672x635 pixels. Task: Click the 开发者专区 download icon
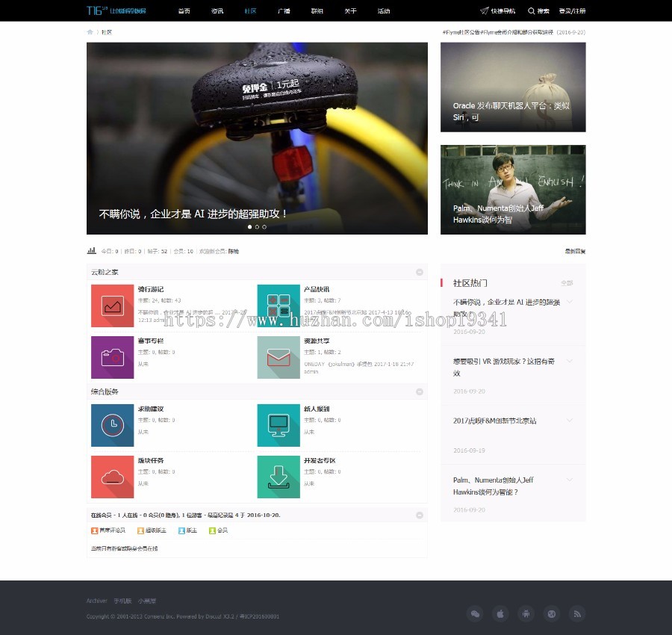pyautogui.click(x=279, y=477)
